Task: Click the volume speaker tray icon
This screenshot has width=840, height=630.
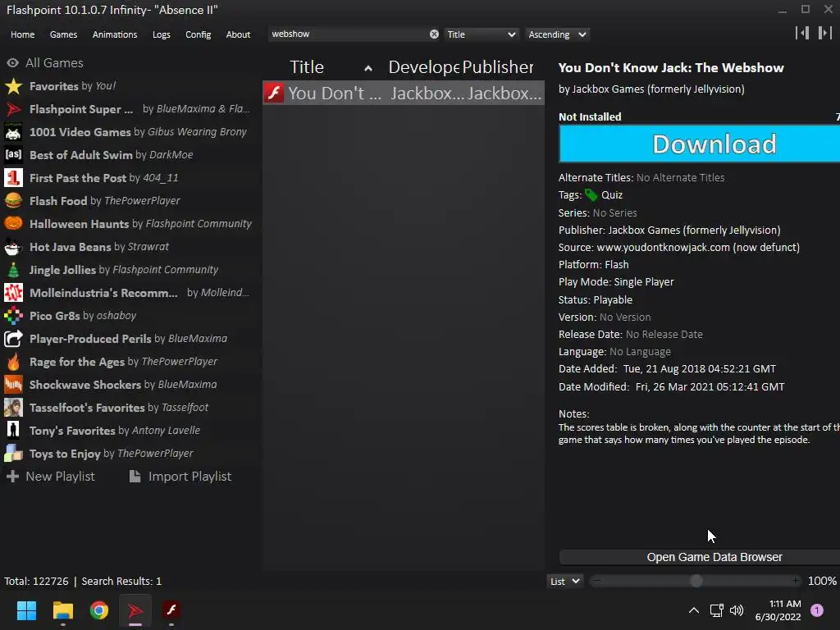Action: pos(737,610)
